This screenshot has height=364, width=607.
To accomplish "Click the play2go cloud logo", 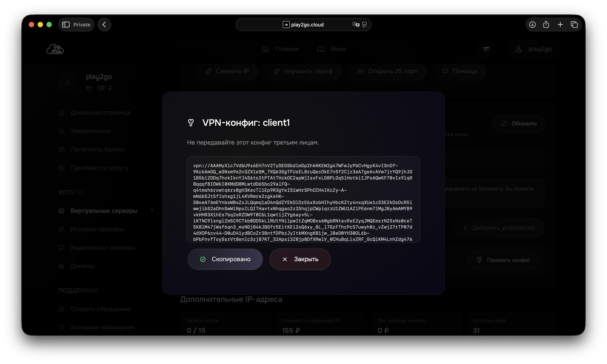I will 55,49.
